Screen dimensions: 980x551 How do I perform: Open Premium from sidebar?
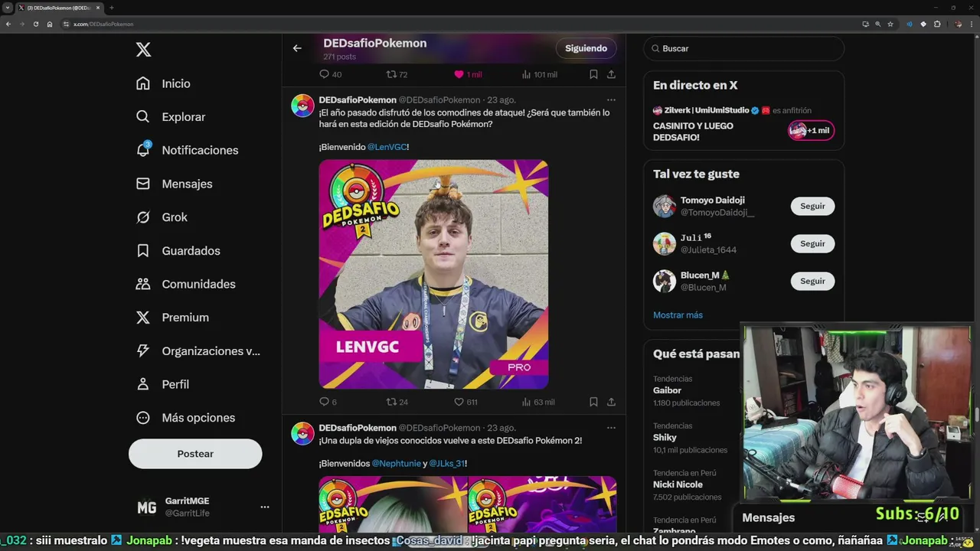tap(172, 318)
